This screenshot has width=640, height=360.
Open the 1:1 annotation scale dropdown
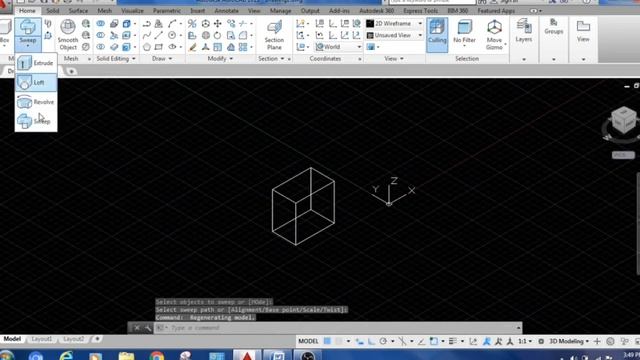pyautogui.click(x=524, y=341)
